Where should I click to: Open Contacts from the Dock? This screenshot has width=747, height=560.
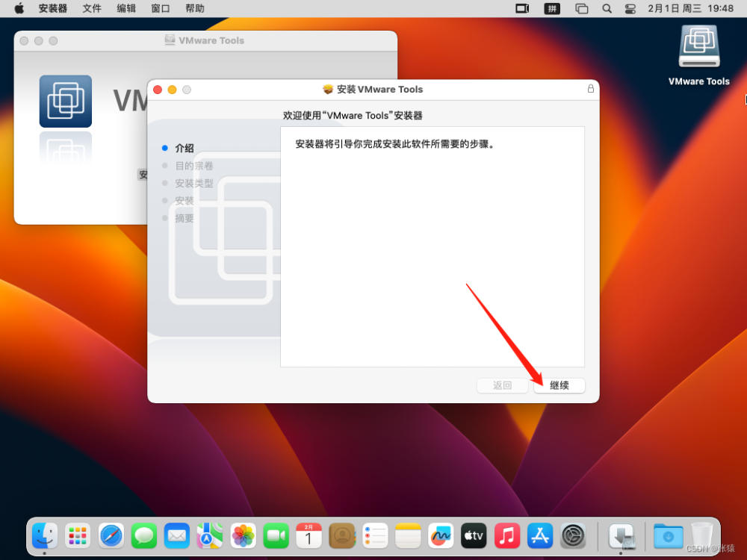342,535
